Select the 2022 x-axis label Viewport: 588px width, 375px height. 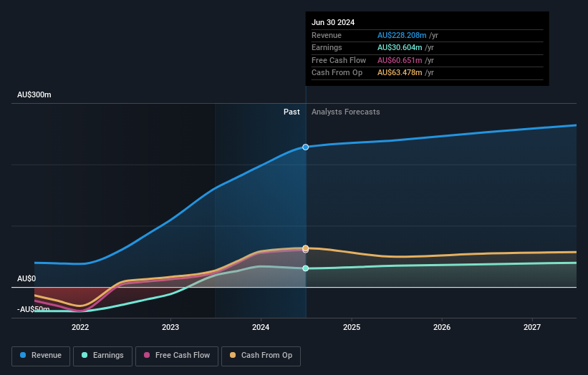[x=80, y=327]
